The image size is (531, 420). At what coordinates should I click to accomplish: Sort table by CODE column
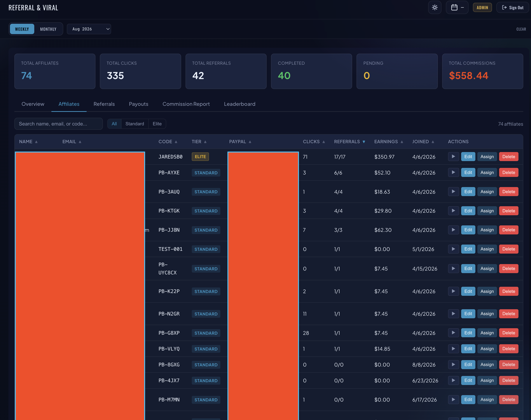pyautogui.click(x=168, y=142)
